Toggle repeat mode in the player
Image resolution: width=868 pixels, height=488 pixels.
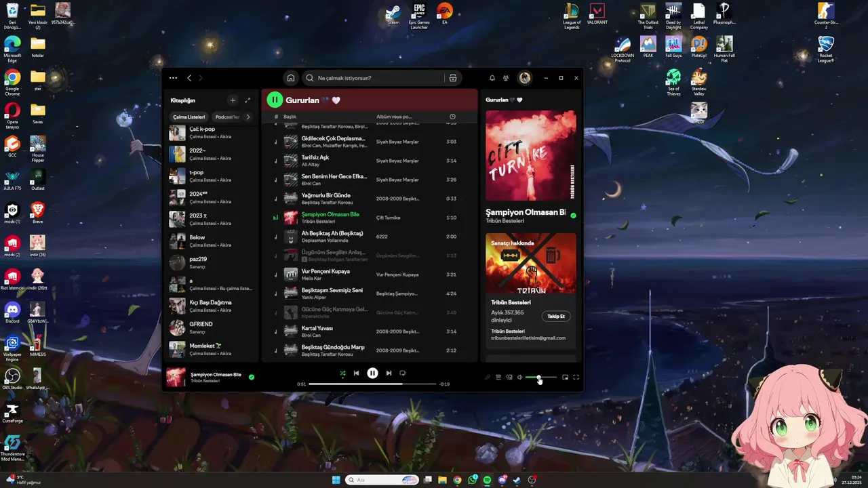click(x=402, y=373)
